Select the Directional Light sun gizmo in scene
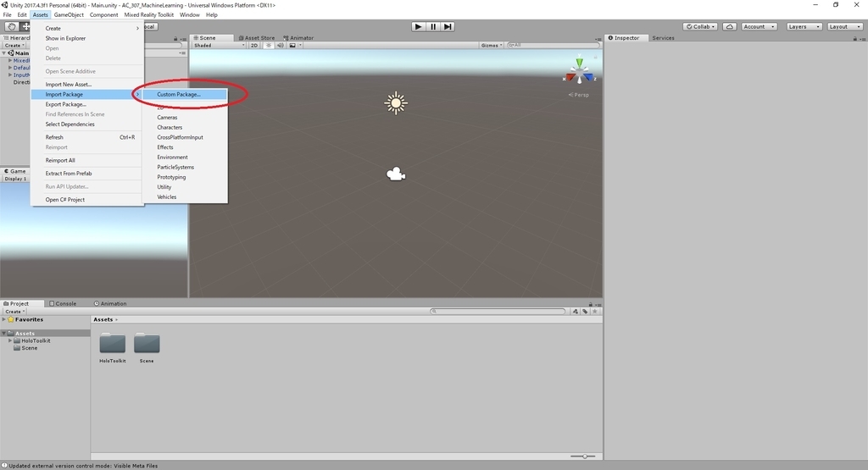This screenshot has height=470, width=868. tap(396, 103)
